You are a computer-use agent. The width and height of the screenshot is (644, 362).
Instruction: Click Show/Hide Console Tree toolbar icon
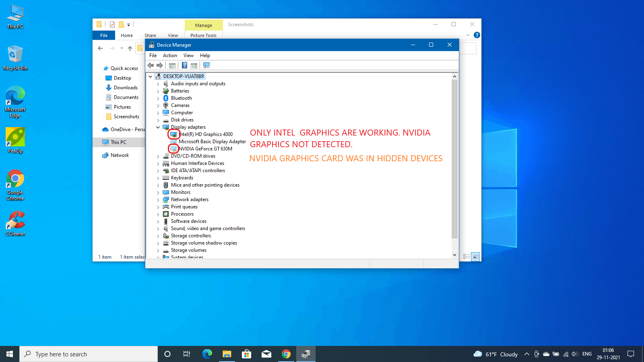point(172,66)
